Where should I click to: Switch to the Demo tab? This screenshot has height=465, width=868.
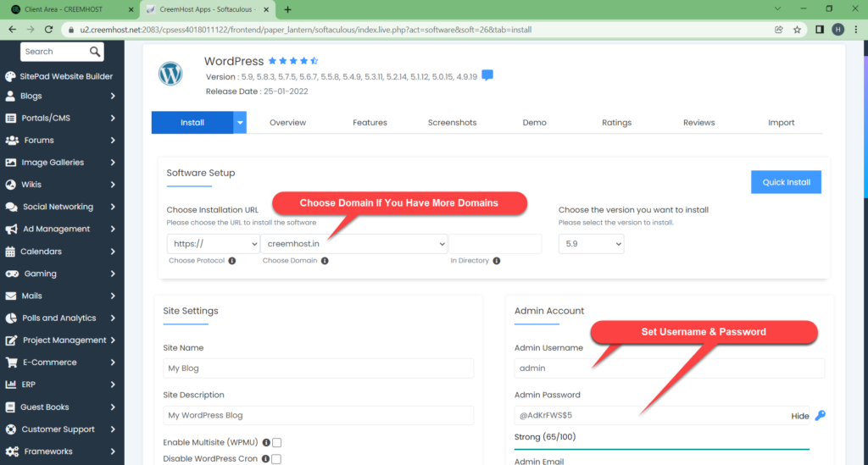pos(534,123)
